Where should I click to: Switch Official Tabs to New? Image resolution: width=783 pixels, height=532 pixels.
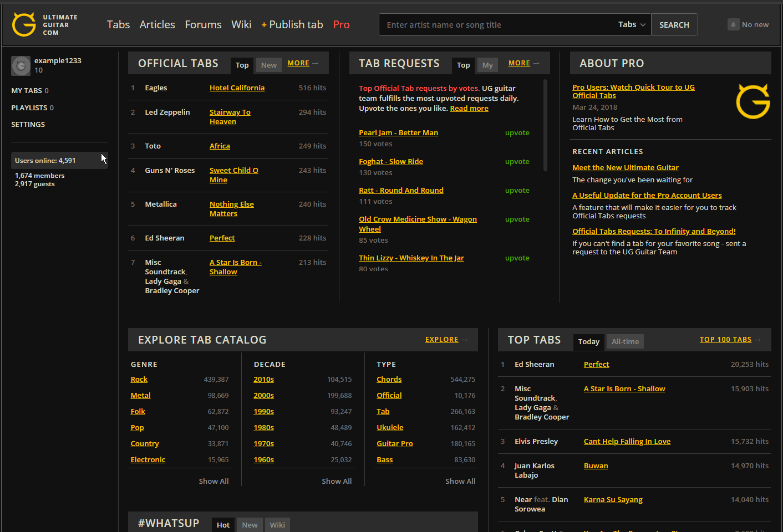point(269,65)
